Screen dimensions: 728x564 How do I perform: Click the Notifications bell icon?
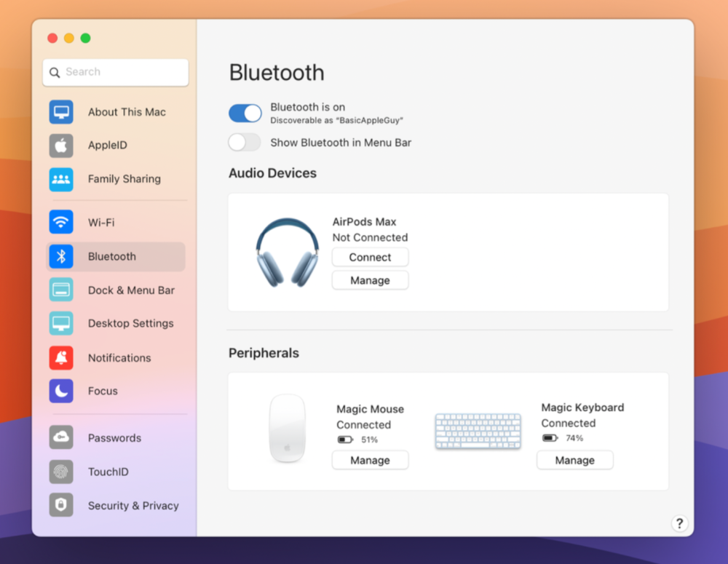click(x=61, y=357)
